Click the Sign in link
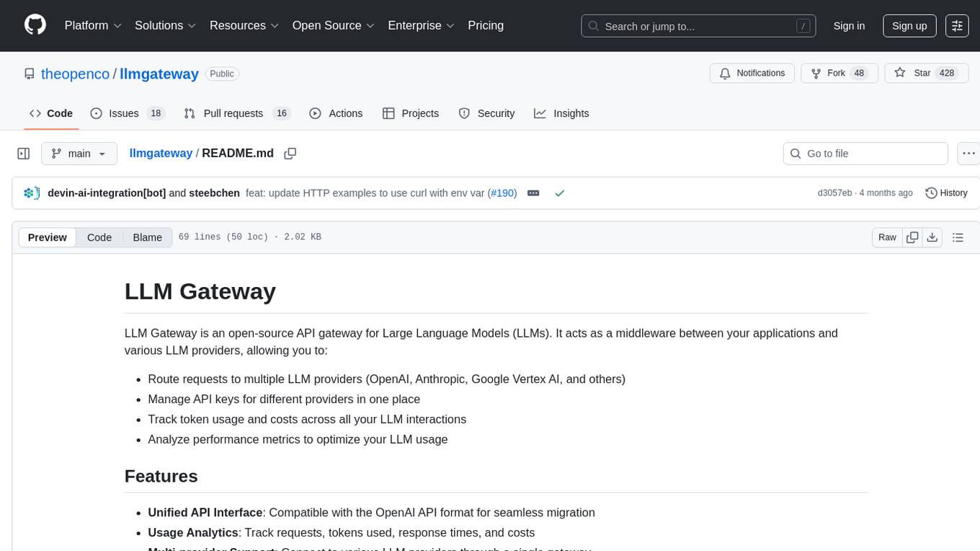The width and height of the screenshot is (980, 551). [x=849, y=26]
